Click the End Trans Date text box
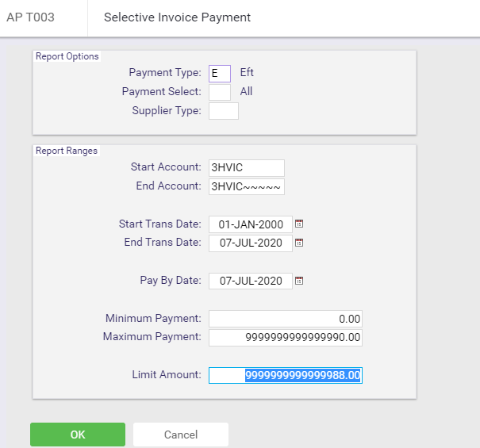Image resolution: width=480 pixels, height=448 pixels. pos(251,243)
